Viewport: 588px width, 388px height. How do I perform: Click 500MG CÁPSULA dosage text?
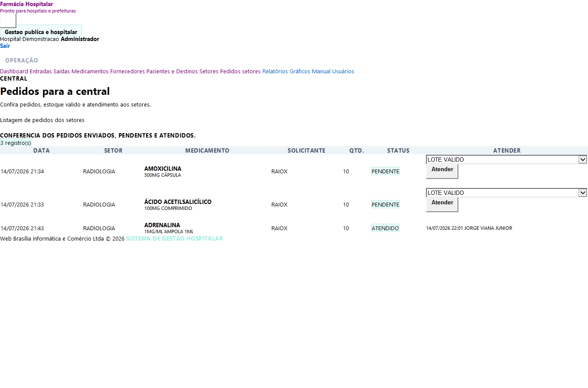tap(162, 175)
